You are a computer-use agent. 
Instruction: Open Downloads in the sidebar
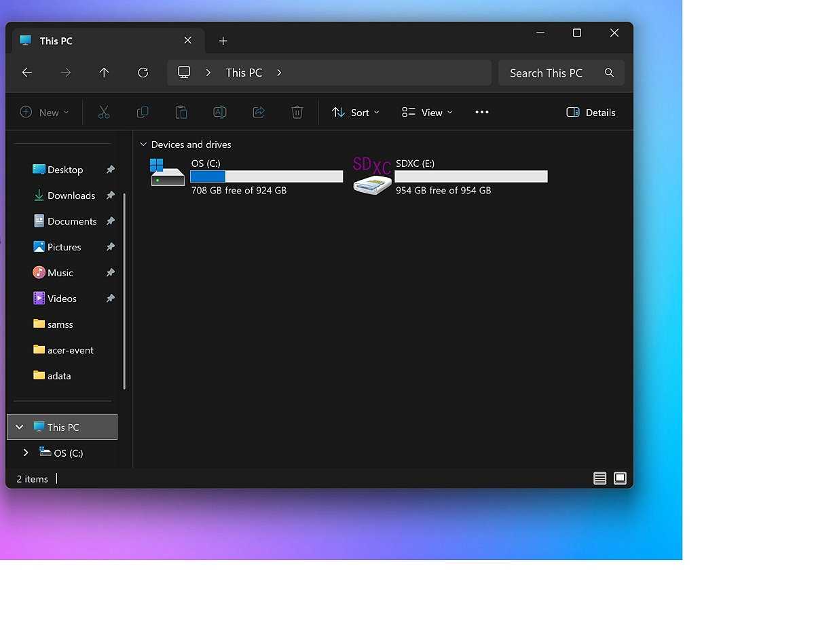(71, 195)
